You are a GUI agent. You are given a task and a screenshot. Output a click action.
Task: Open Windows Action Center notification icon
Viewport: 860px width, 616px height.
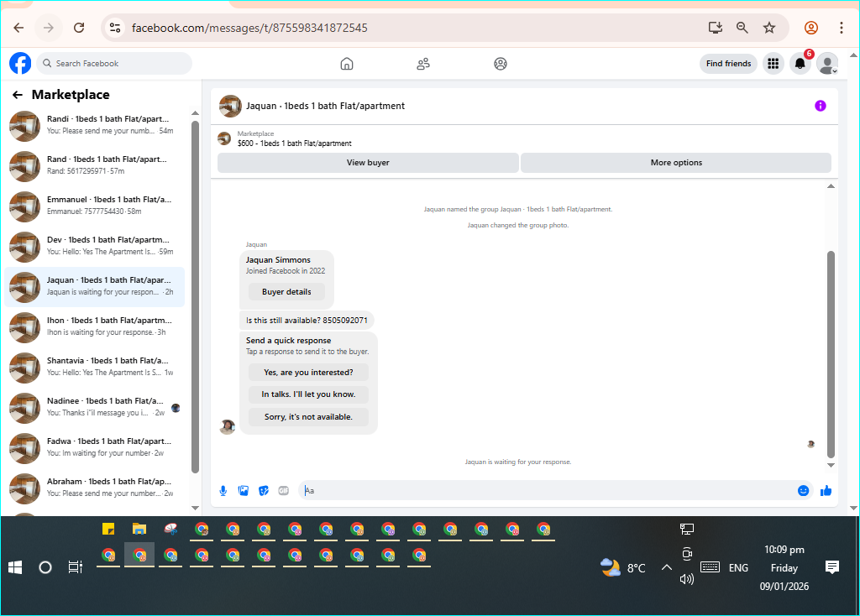tap(832, 567)
